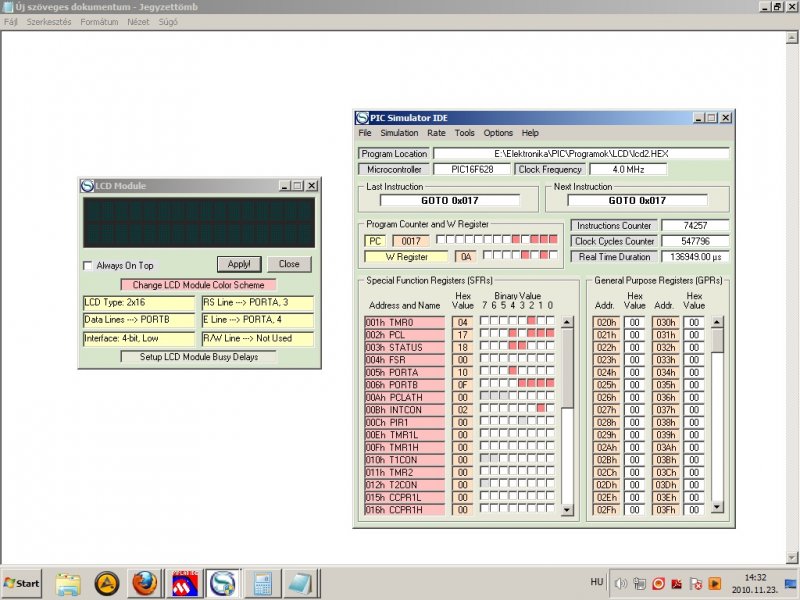Click the Microcontroller PIC16F628 field
Viewport: 800px width, 600px height.
point(472,169)
